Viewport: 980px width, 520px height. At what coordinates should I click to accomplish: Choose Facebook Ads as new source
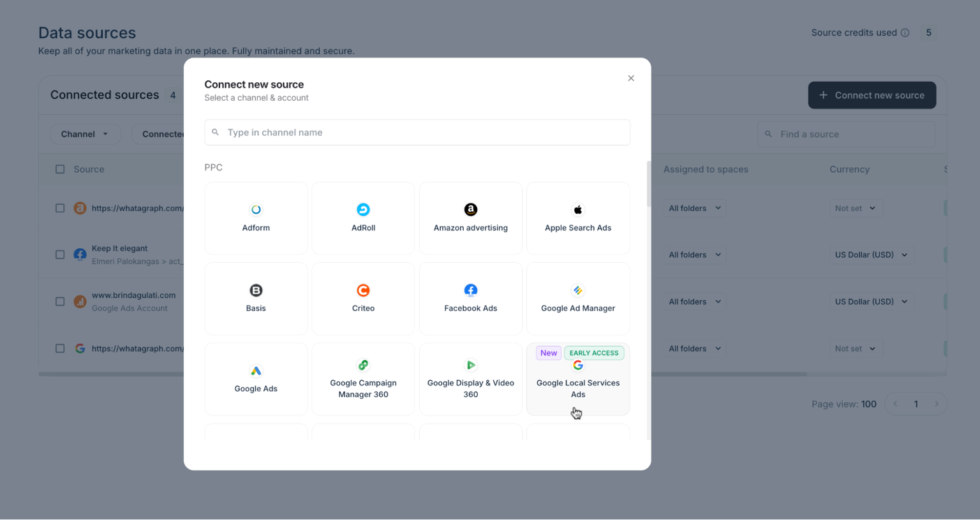(x=470, y=298)
